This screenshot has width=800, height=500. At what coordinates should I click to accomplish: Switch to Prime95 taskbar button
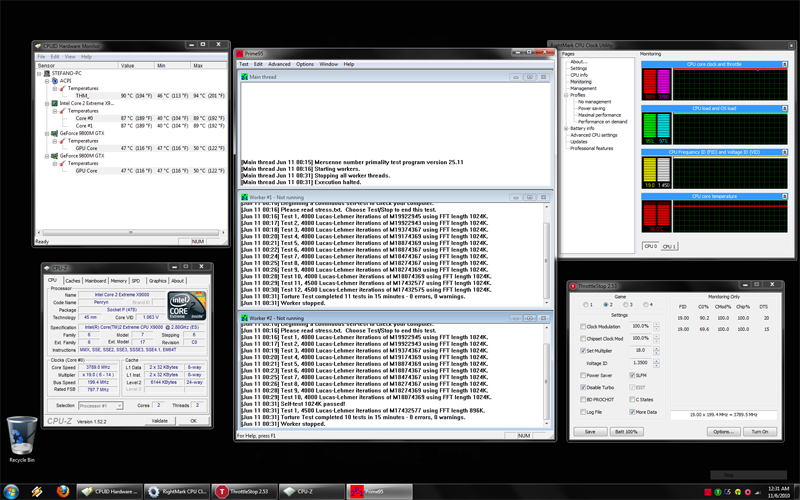click(380, 492)
